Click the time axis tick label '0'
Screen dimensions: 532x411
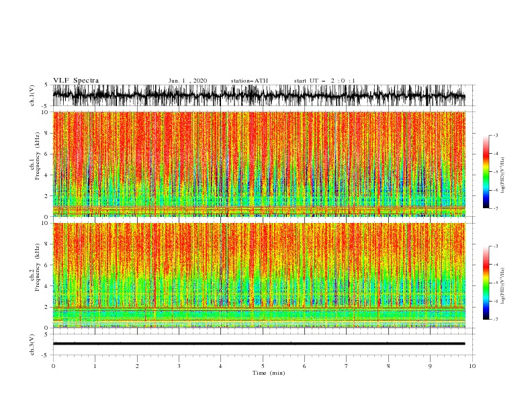[x=53, y=366]
